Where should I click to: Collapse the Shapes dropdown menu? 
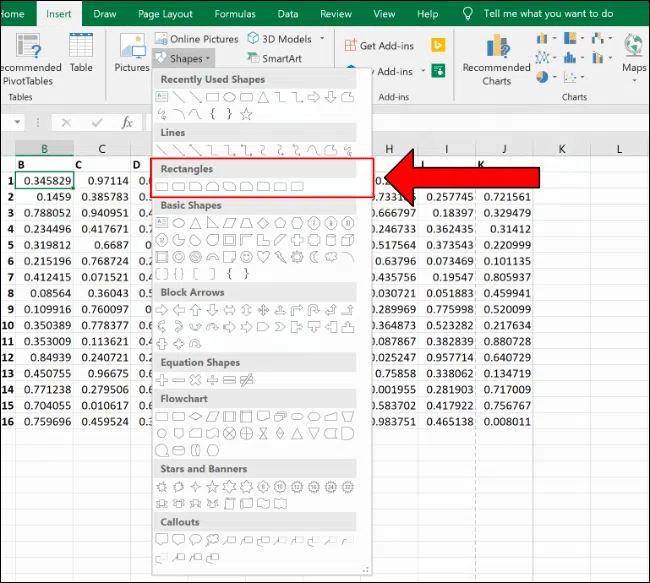pos(184,59)
